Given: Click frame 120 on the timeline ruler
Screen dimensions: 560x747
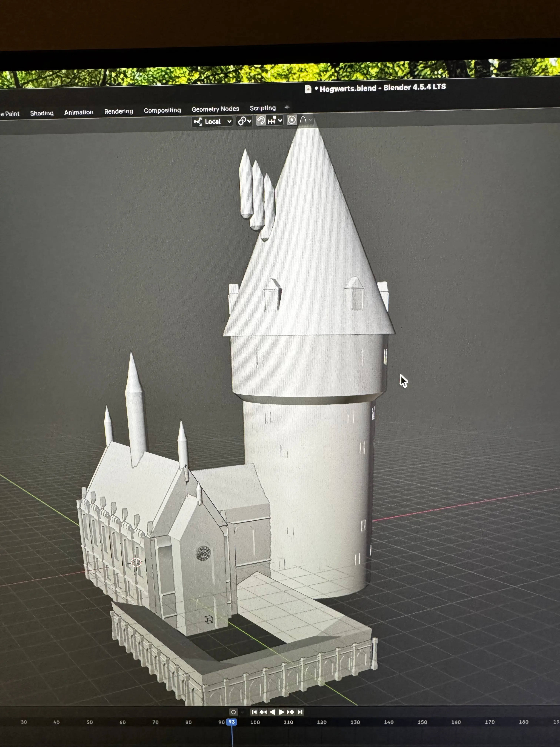Looking at the screenshot, I should pos(322,722).
